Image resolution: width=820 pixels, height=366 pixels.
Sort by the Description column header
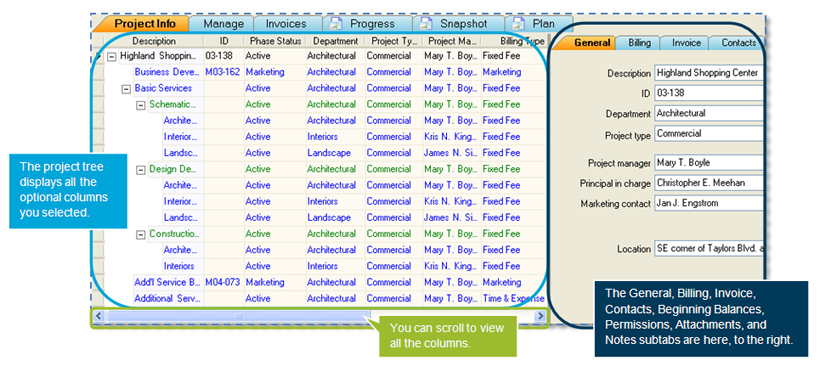coord(154,41)
